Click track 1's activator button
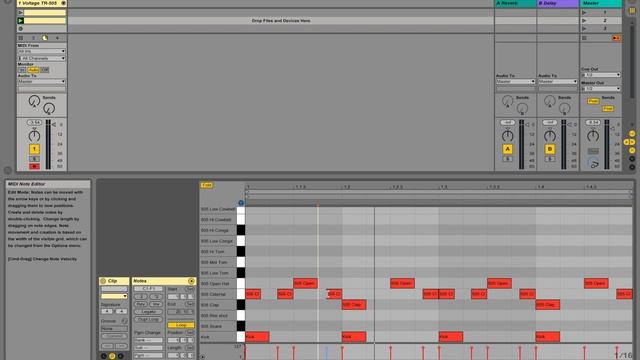 [34, 149]
